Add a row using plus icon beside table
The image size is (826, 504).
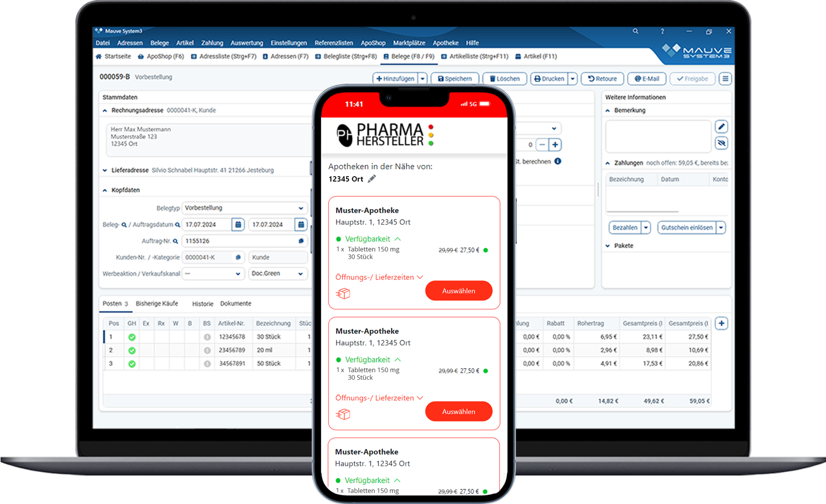point(721,323)
